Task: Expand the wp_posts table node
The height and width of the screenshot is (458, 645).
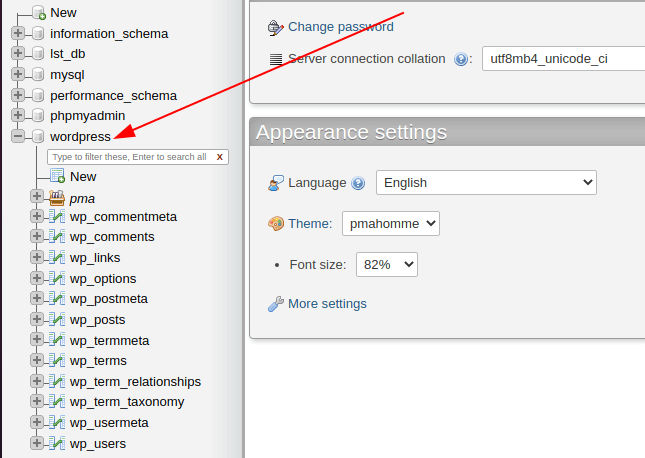Action: point(37,319)
